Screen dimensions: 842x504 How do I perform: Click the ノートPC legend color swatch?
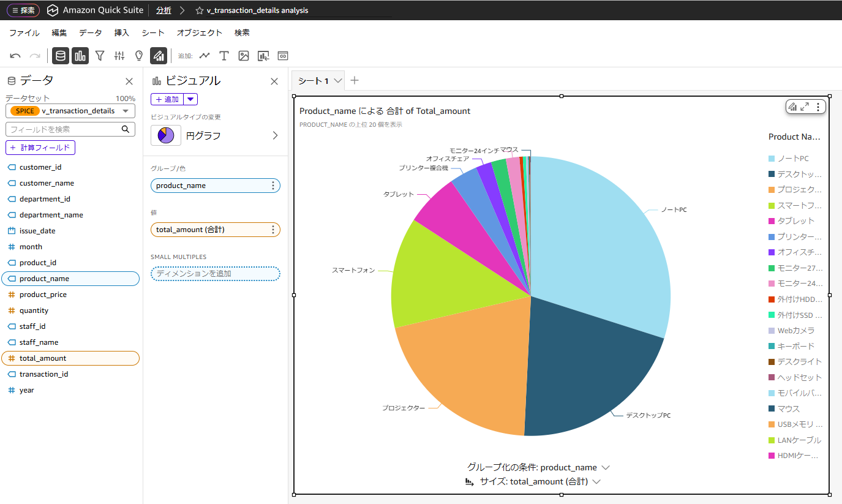(x=772, y=159)
